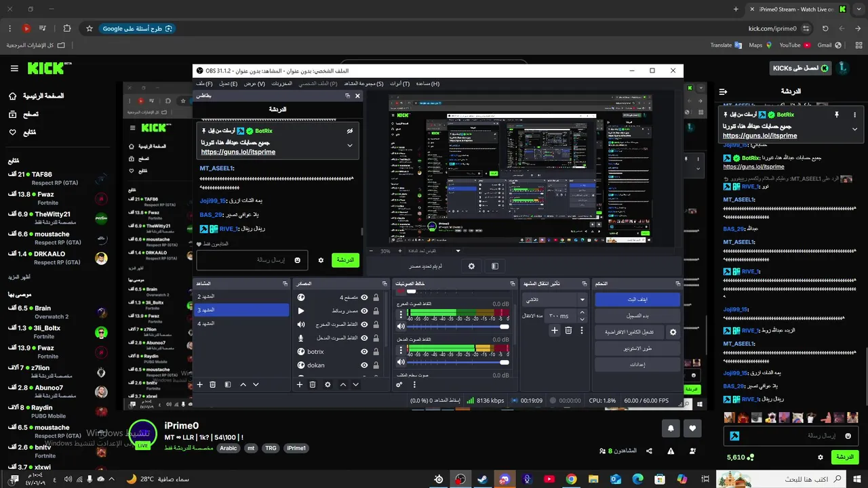Open virtual camera settings gear icon
Viewport: 868px width, 488px height.
(673, 332)
